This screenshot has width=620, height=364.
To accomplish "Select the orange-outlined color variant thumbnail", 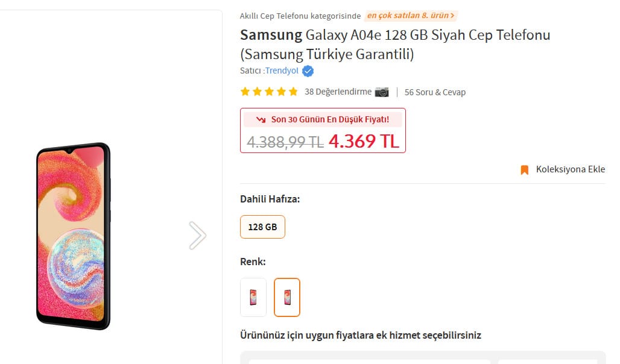I will click(287, 297).
